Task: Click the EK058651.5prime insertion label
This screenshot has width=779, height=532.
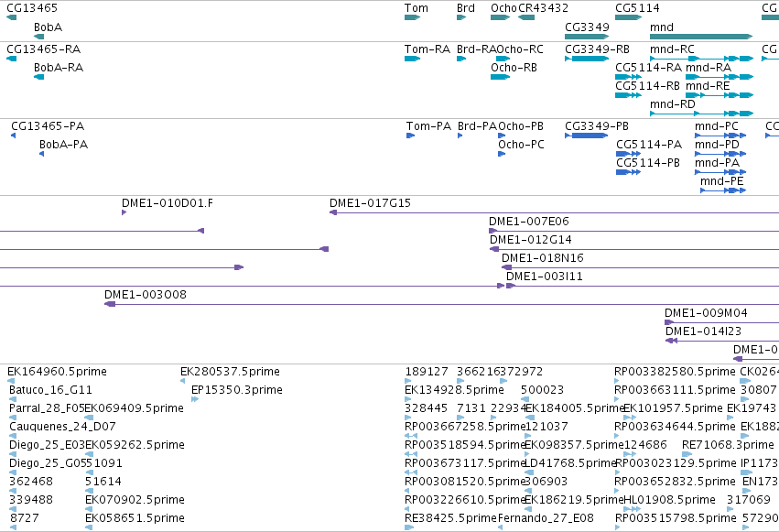Action: click(135, 518)
